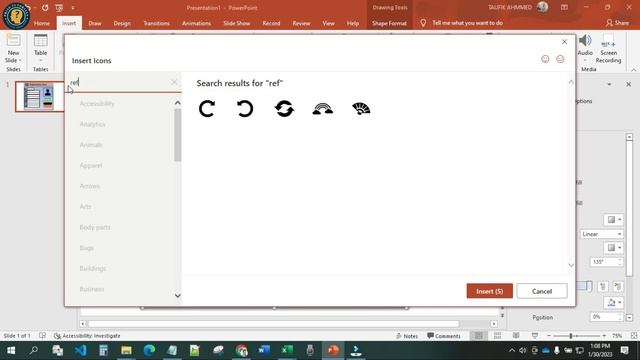Fit slide to current window icon
The height and width of the screenshot is (360, 640).
[634, 336]
